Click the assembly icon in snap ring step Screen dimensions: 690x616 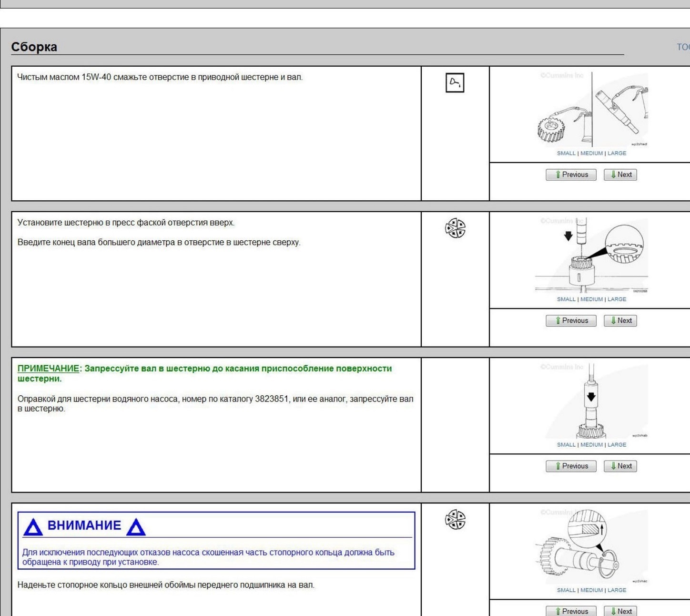click(455, 520)
